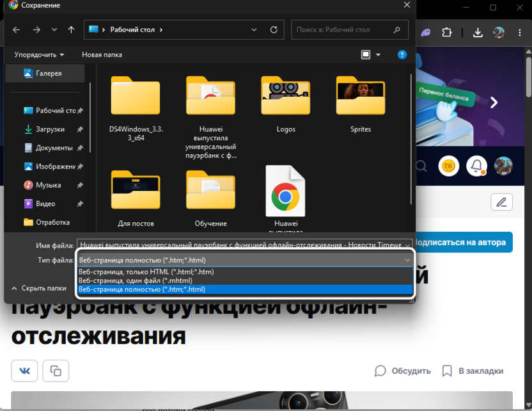532x411 pixels.
Task: Select the Sprites folder
Action: (361, 104)
